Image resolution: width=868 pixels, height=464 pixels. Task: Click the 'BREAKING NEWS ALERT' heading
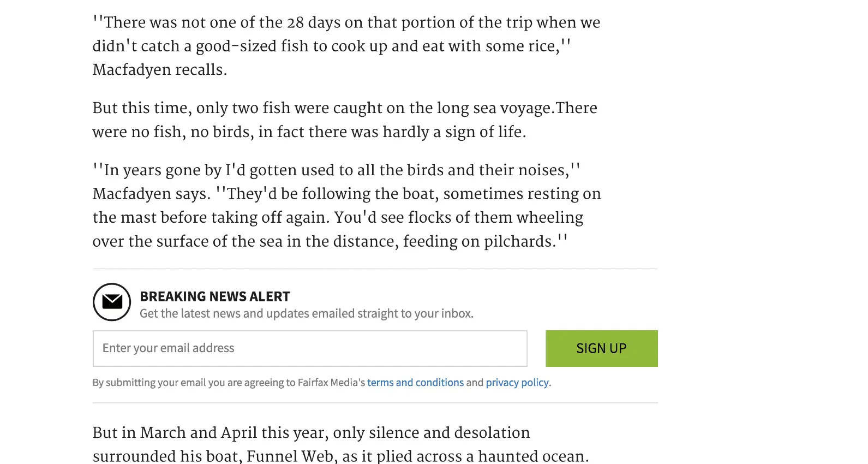pos(215,296)
